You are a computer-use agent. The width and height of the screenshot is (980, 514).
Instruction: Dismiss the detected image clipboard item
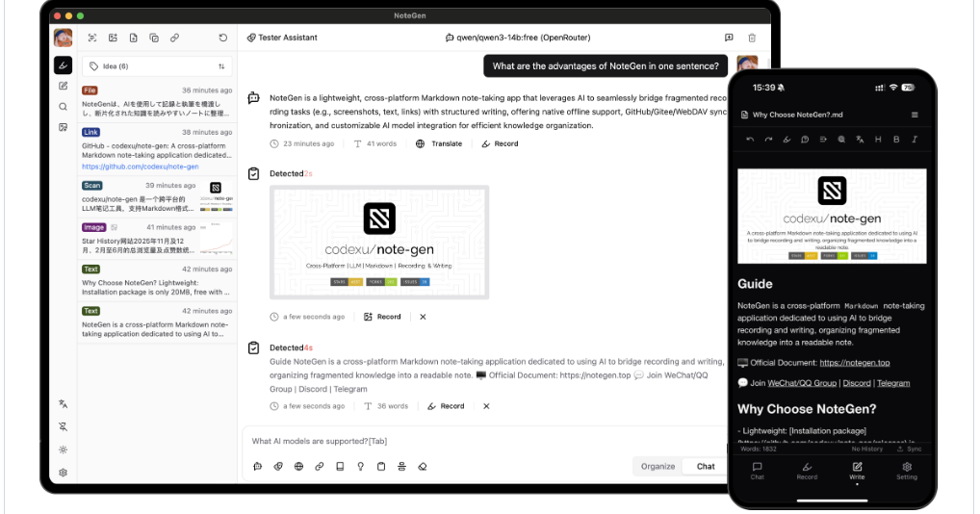(424, 317)
